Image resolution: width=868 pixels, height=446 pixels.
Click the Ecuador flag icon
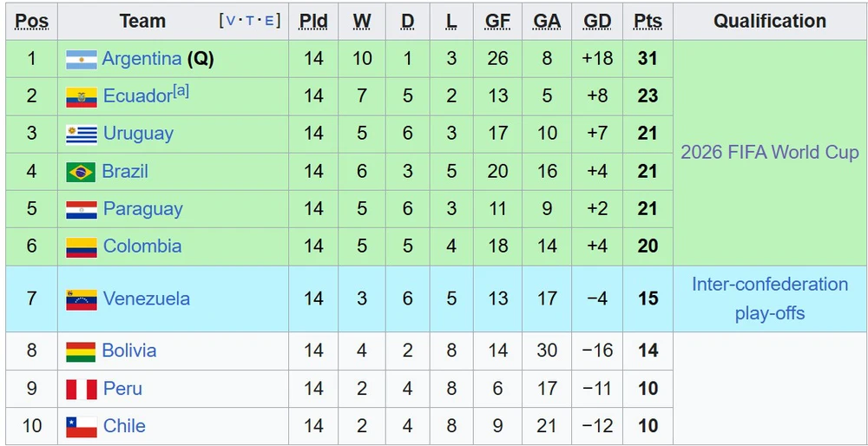coord(82,97)
